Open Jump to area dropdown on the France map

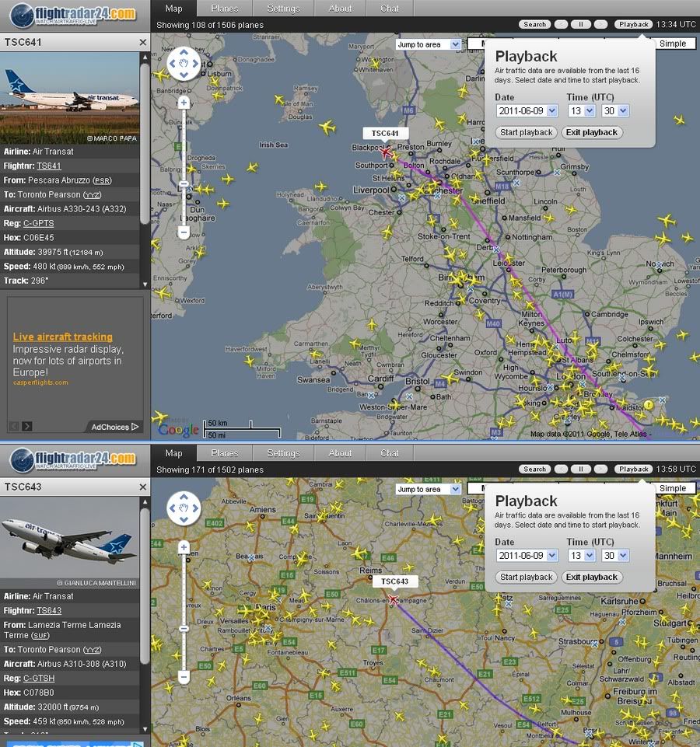[429, 489]
